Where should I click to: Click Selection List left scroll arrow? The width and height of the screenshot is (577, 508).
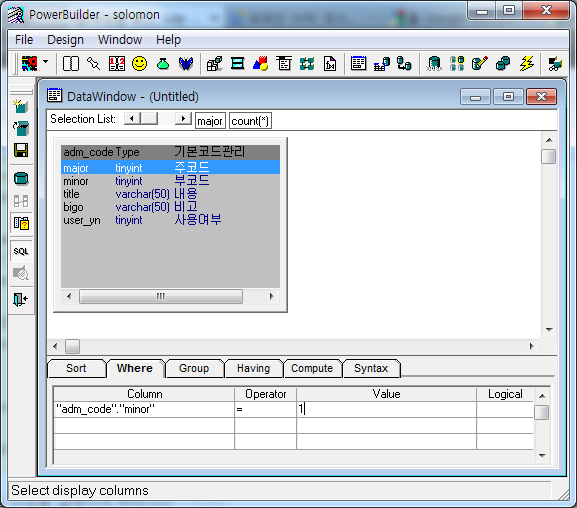tap(132, 119)
